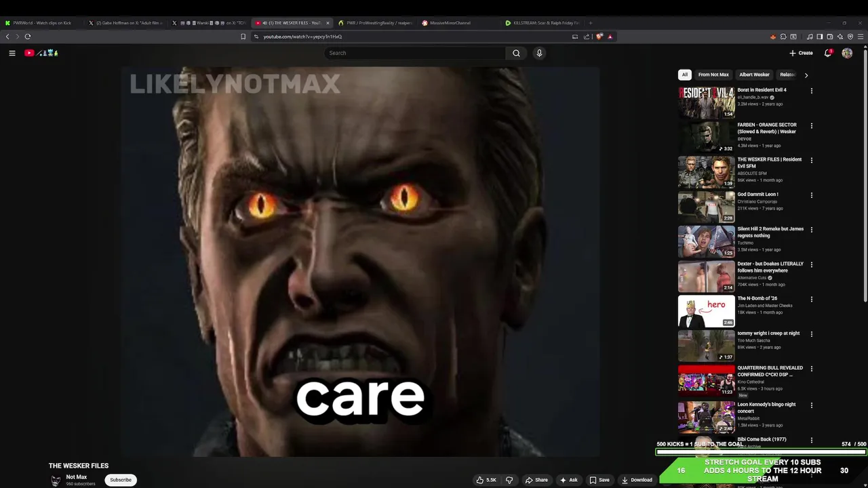868x488 pixels.
Task: Download this video
Action: [x=637, y=480]
